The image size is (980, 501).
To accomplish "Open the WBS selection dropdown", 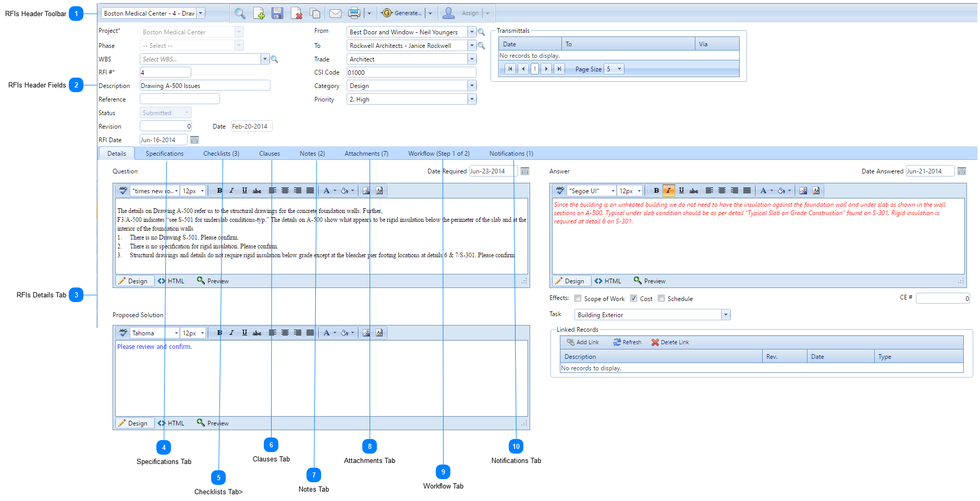I will (x=265, y=59).
